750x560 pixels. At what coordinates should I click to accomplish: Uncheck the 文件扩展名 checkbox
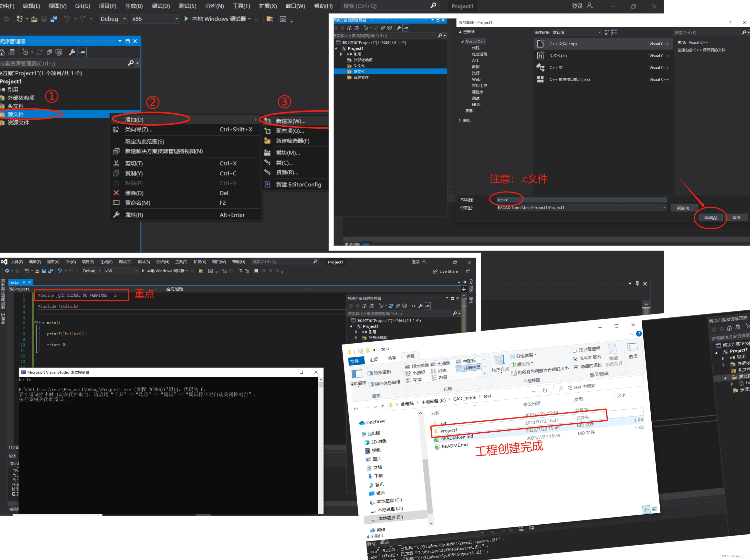(575, 359)
